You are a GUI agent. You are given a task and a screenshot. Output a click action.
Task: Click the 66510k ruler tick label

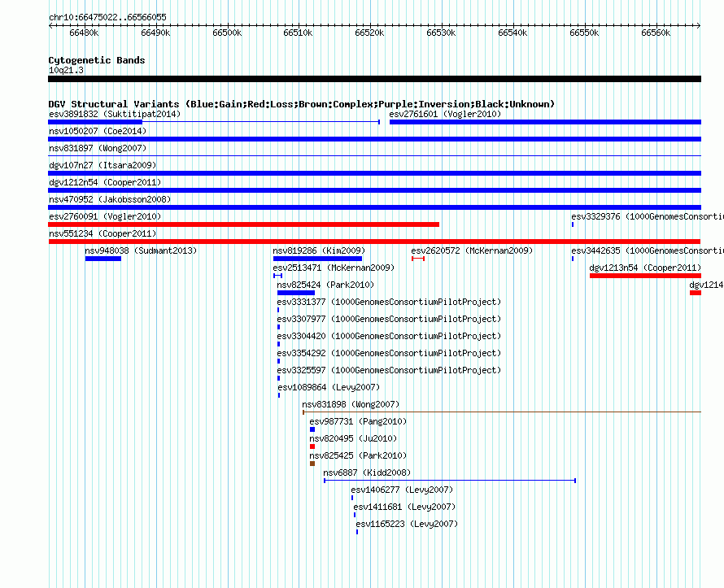(298, 33)
